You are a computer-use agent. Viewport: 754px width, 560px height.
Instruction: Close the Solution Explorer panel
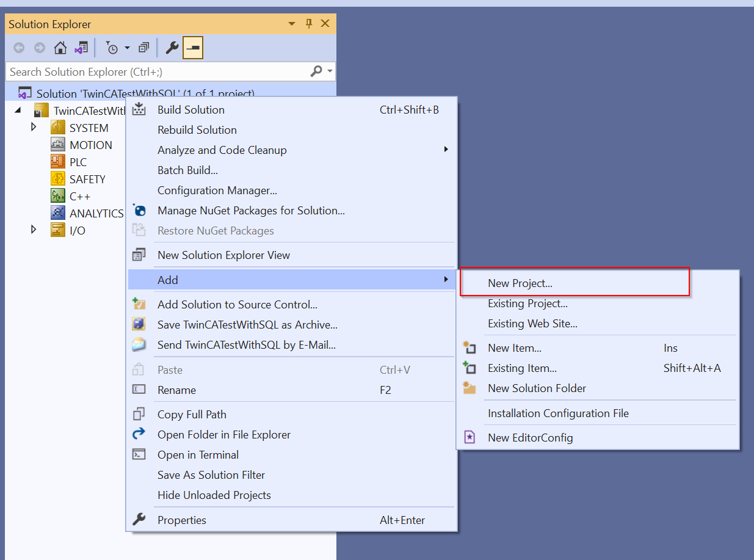pyautogui.click(x=325, y=24)
